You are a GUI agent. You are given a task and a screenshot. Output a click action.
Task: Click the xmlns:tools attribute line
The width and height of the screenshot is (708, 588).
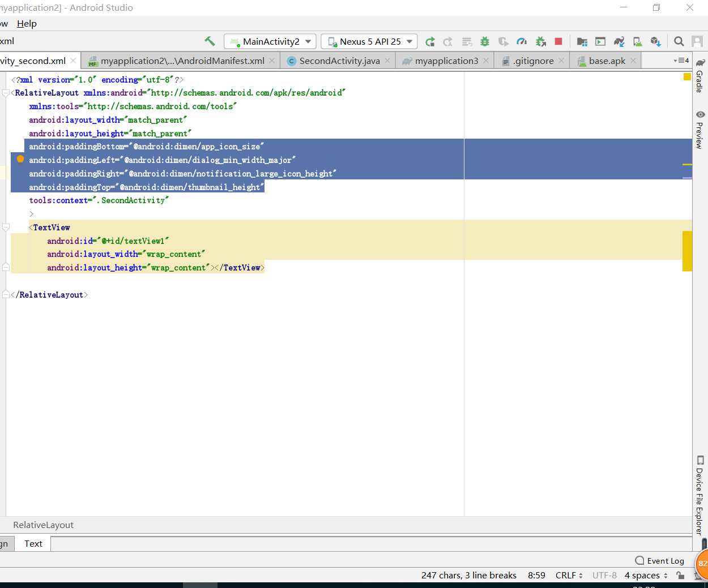tap(133, 106)
